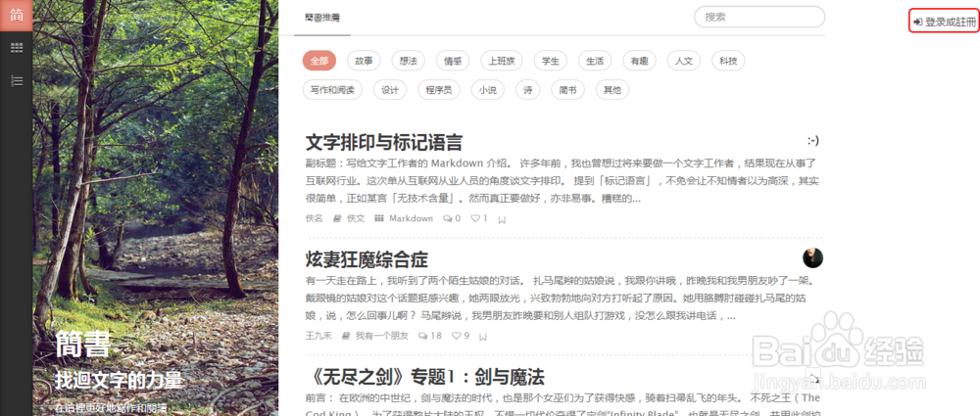The height and width of the screenshot is (416, 980).
Task: Filter by 上班族 category
Action: (x=501, y=61)
